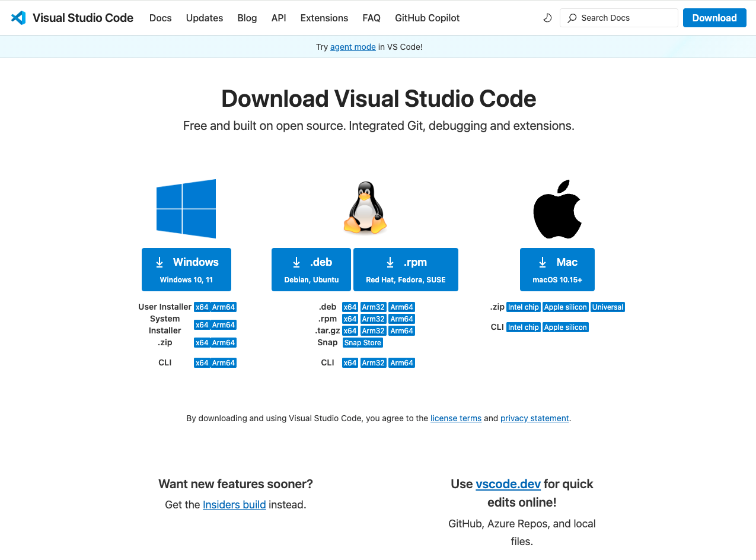The width and height of the screenshot is (756, 560).
Task: Select x64 for Windows .zip
Action: point(202,343)
